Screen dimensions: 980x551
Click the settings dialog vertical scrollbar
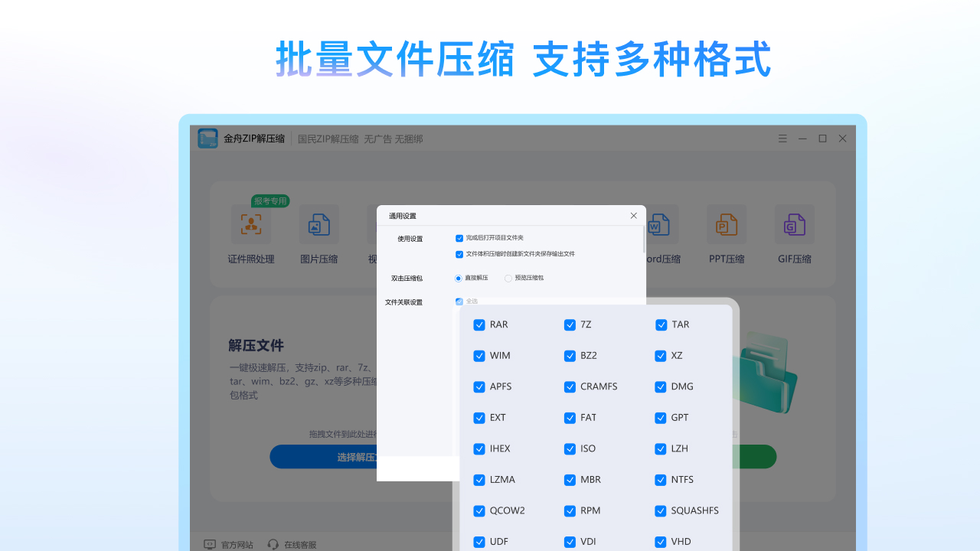(644, 241)
